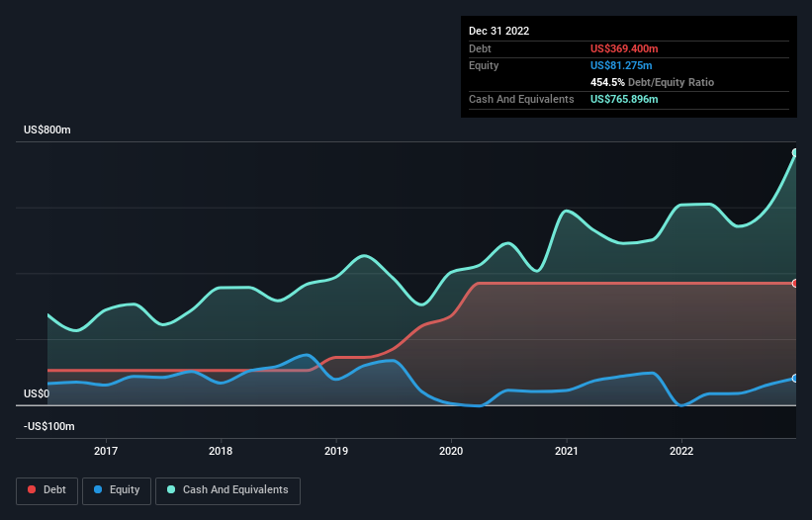The width and height of the screenshot is (812, 520).
Task: Click the US$800m y-axis label
Action: pyautogui.click(x=47, y=130)
